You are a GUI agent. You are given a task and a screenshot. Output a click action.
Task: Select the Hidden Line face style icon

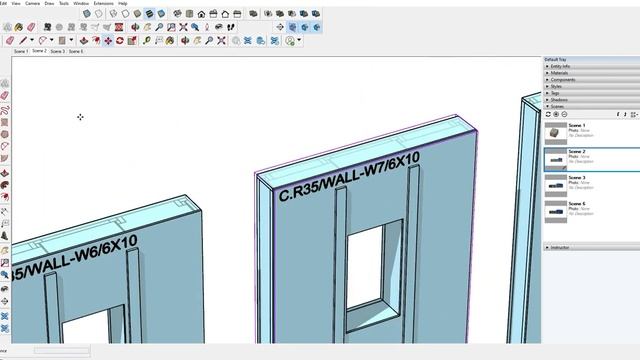click(x=125, y=14)
